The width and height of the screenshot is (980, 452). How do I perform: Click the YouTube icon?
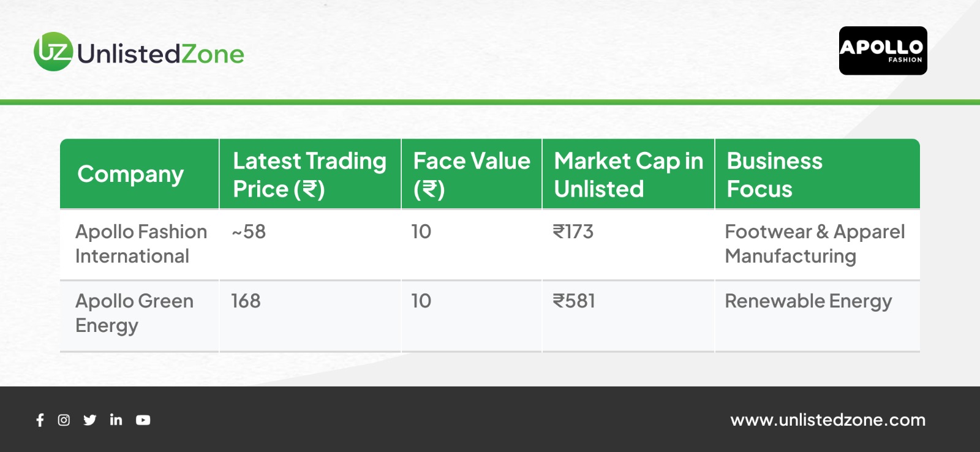coord(143,420)
